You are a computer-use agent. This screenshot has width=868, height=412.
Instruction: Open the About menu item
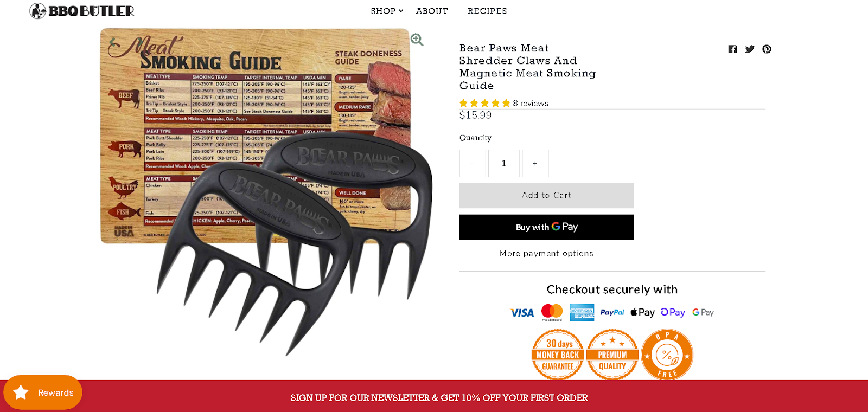pos(432,11)
